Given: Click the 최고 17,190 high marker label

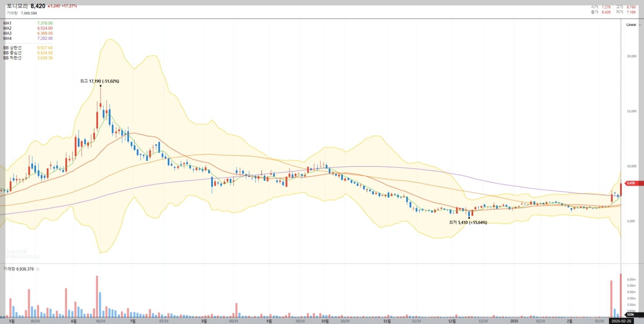Looking at the screenshot, I should click(x=99, y=81).
